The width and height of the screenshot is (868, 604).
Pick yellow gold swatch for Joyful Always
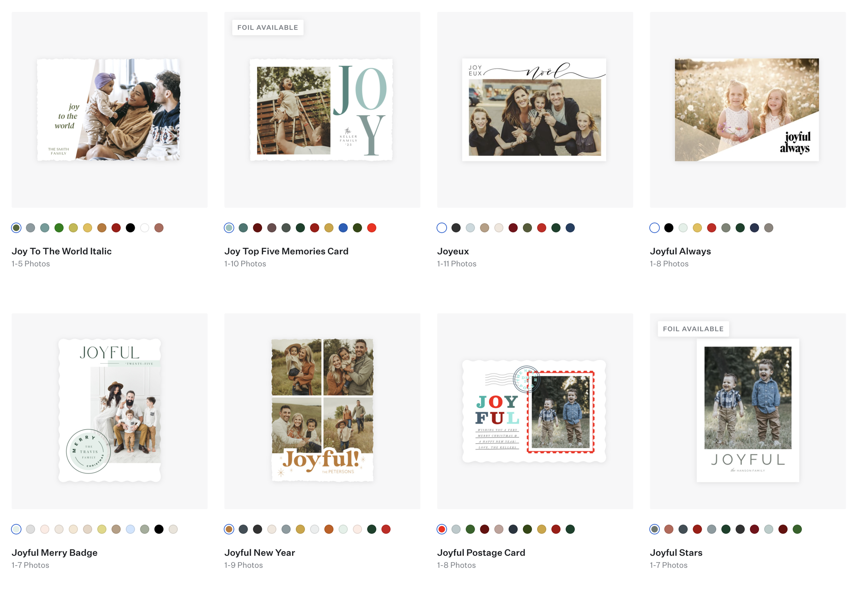coord(697,228)
